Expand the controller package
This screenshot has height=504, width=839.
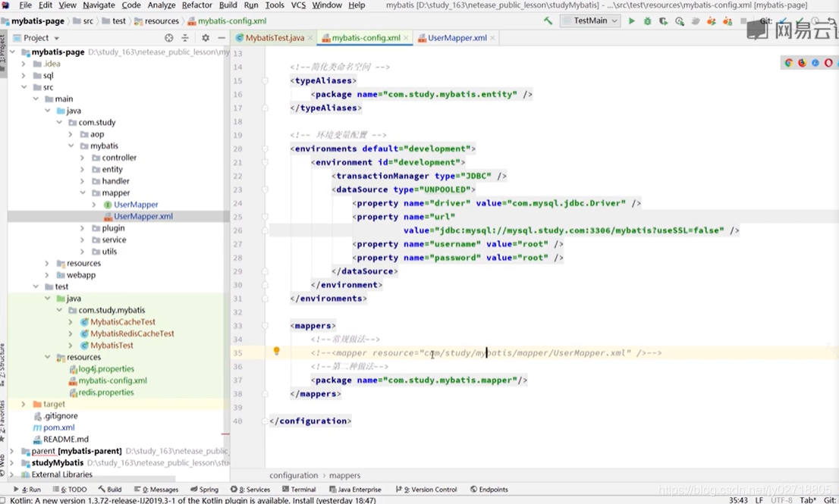click(x=83, y=158)
